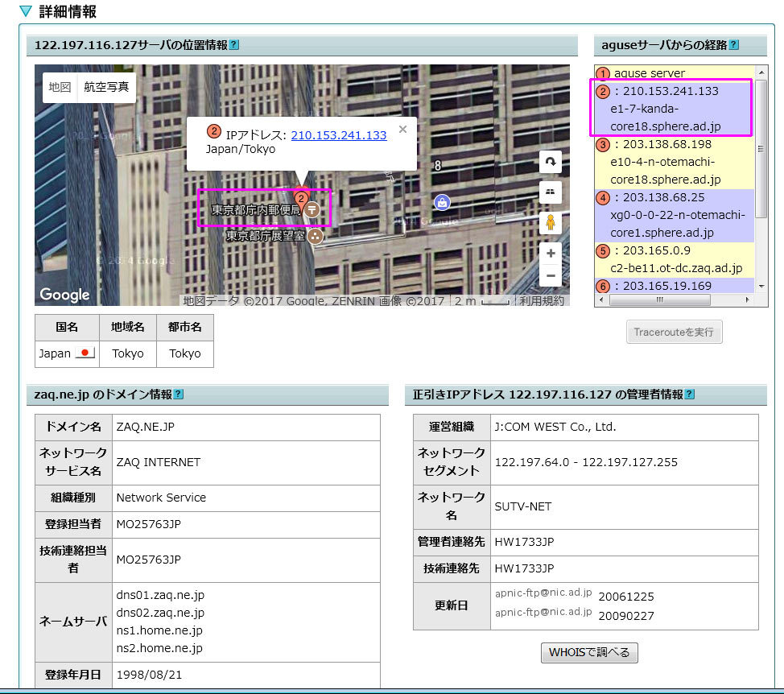784x694 pixels.
Task: Click the network segment range 122.197.64.0 - 122.197.127.255
Action: point(587,462)
